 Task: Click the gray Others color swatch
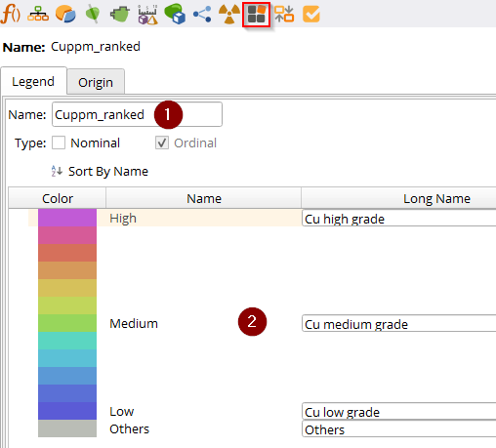tap(67, 428)
